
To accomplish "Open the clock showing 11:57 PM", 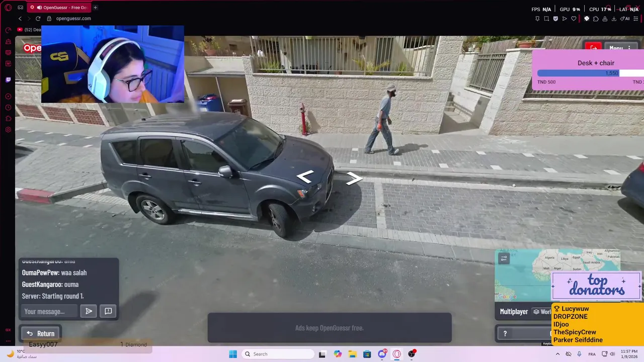I will pyautogui.click(x=629, y=354).
